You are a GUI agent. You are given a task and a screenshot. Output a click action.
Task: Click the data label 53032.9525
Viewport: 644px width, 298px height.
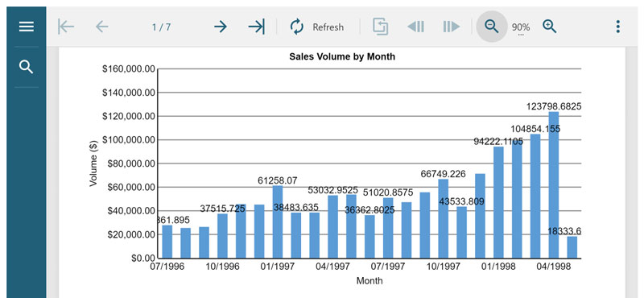coord(332,190)
